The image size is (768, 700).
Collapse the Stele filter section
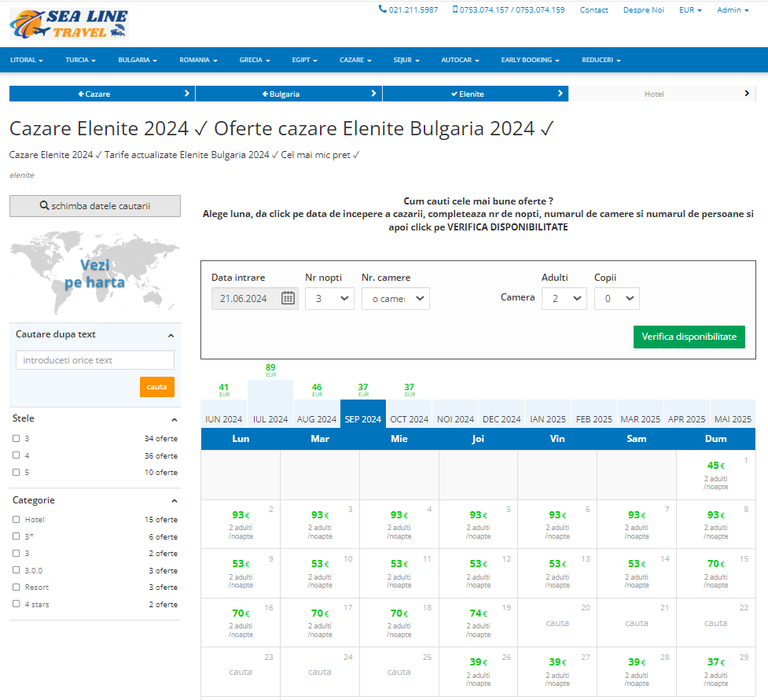[x=174, y=420]
